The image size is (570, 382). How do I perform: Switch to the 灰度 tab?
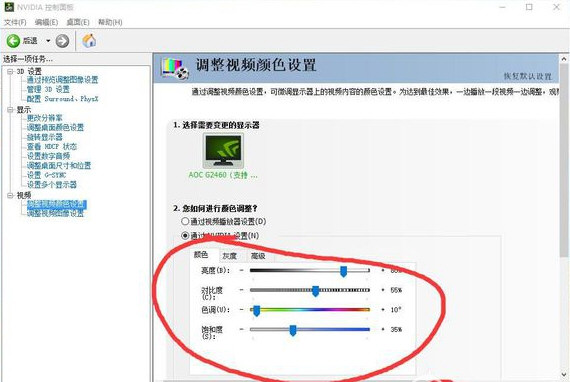click(x=229, y=256)
